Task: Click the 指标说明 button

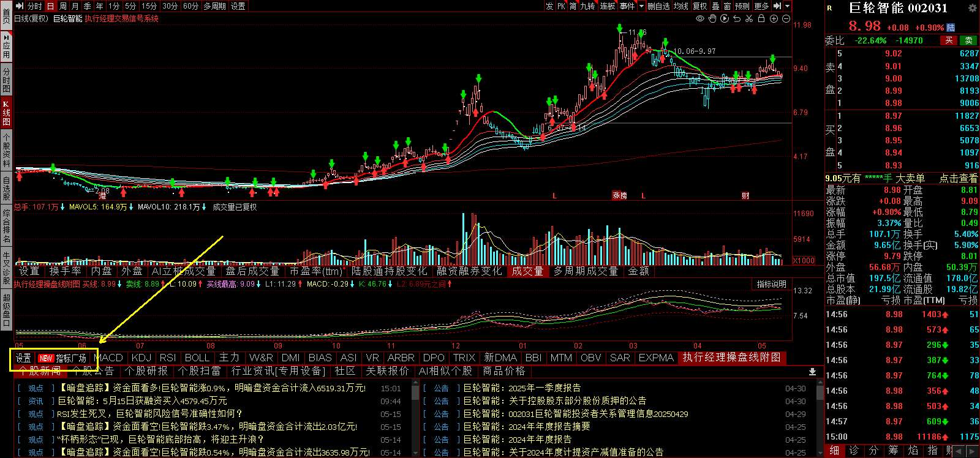Action: tap(771, 284)
